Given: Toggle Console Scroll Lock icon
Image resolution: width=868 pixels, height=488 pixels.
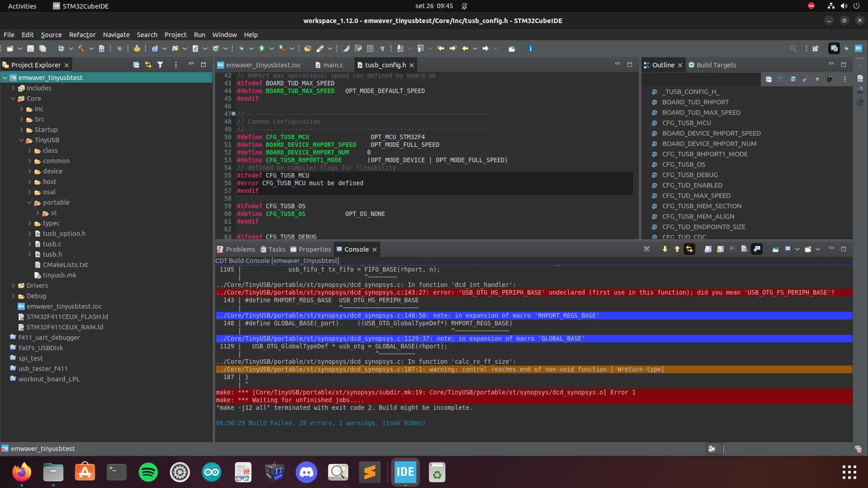Looking at the screenshot, I should [720, 249].
